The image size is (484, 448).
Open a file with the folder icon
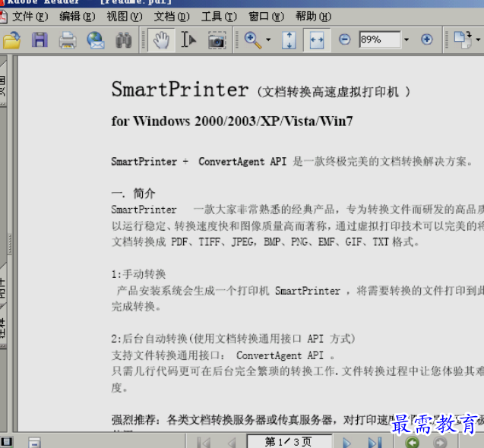[x=11, y=40]
